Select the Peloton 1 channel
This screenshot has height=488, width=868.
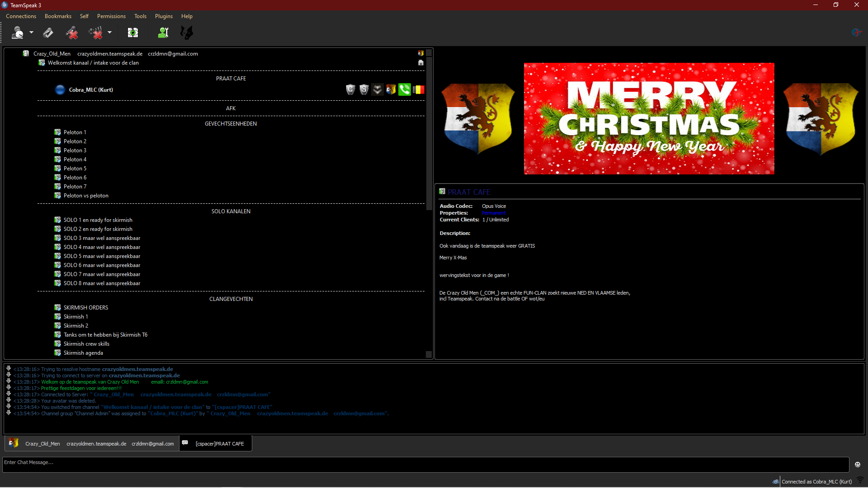(x=75, y=132)
